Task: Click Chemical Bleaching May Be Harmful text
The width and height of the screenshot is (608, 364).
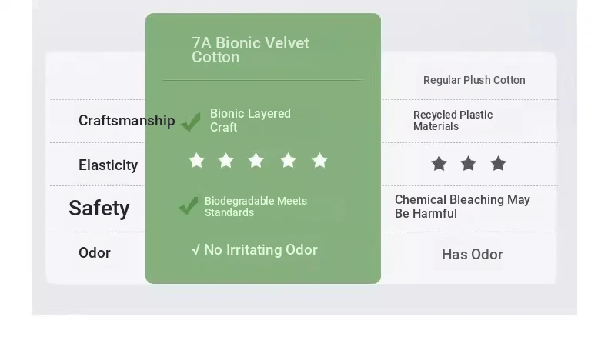Action: pos(463,206)
